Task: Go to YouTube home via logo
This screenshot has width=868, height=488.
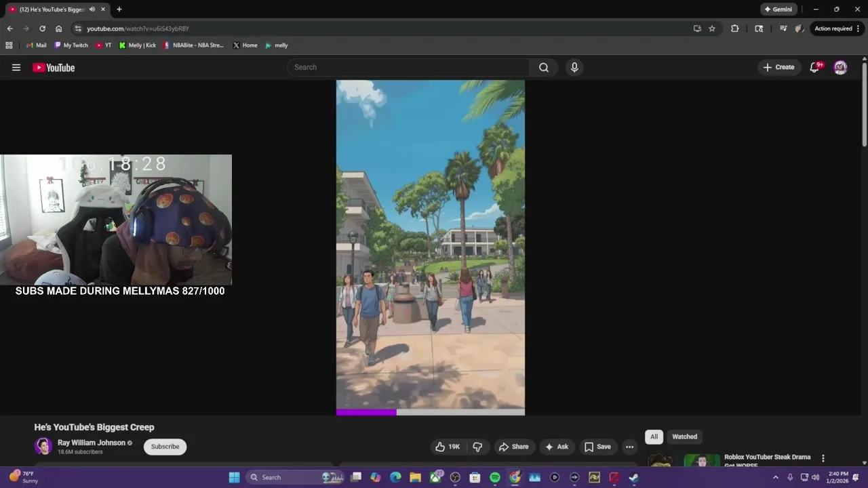Action: point(54,67)
